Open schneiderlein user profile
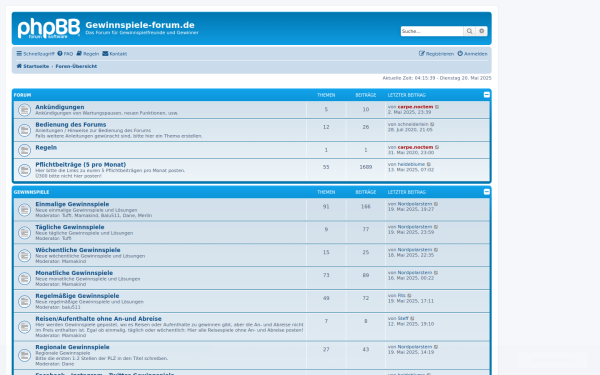The image size is (600, 375). click(x=413, y=124)
